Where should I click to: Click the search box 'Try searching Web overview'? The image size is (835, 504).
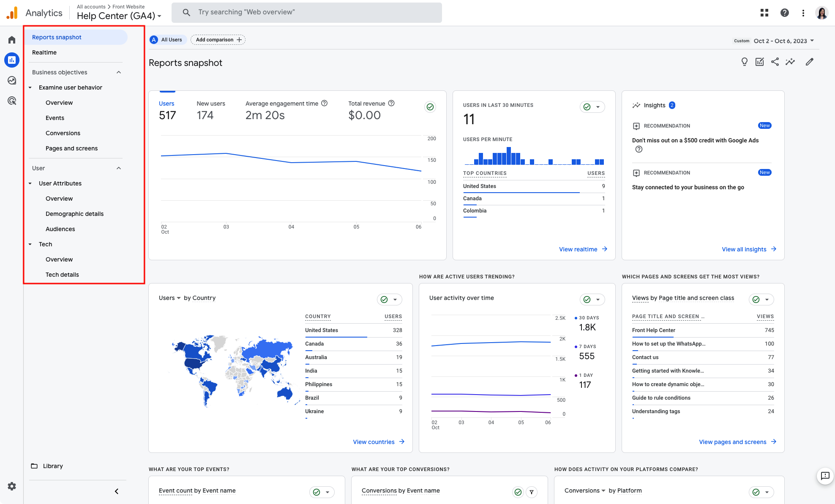pyautogui.click(x=307, y=13)
